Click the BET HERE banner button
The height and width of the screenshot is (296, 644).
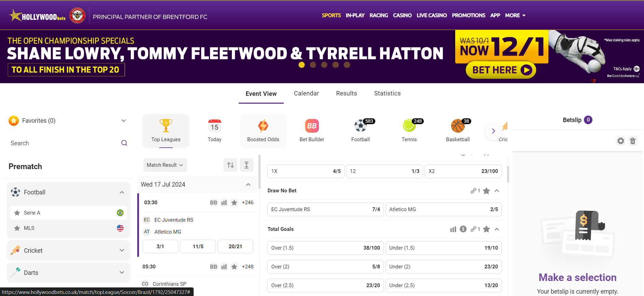coord(501,70)
